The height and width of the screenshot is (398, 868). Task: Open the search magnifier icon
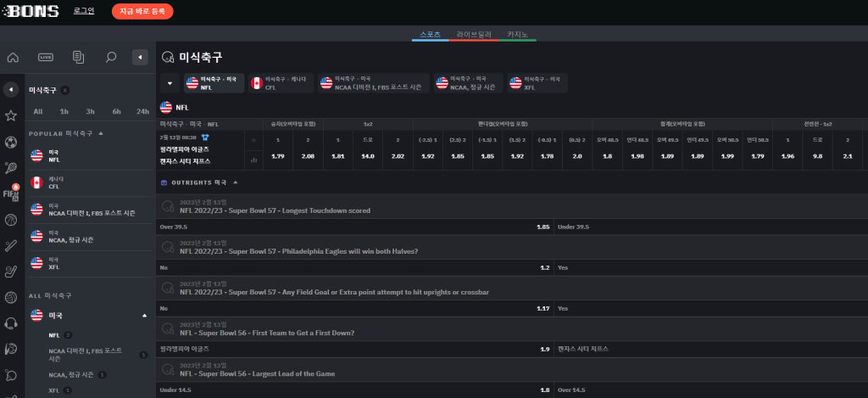click(x=111, y=57)
